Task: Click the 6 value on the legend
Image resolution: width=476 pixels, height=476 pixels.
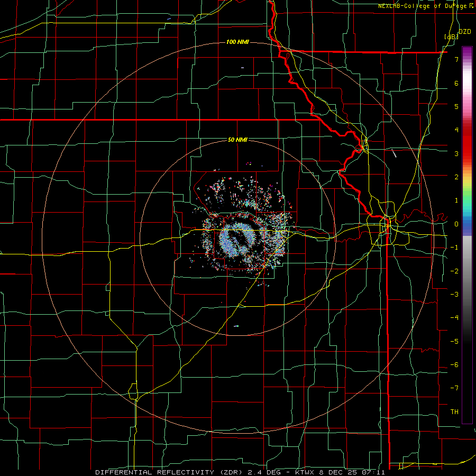Action: tap(456, 83)
